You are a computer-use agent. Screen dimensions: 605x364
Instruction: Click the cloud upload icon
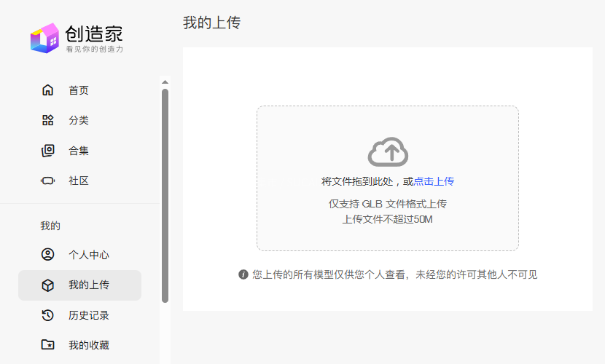pyautogui.click(x=388, y=152)
